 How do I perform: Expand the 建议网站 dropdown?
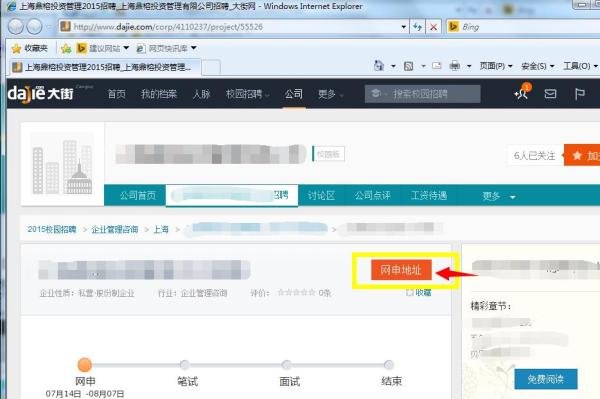(126, 48)
